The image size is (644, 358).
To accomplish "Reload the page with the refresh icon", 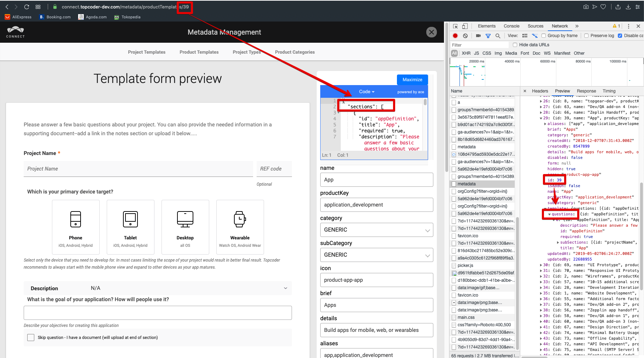I will pyautogui.click(x=27, y=7).
